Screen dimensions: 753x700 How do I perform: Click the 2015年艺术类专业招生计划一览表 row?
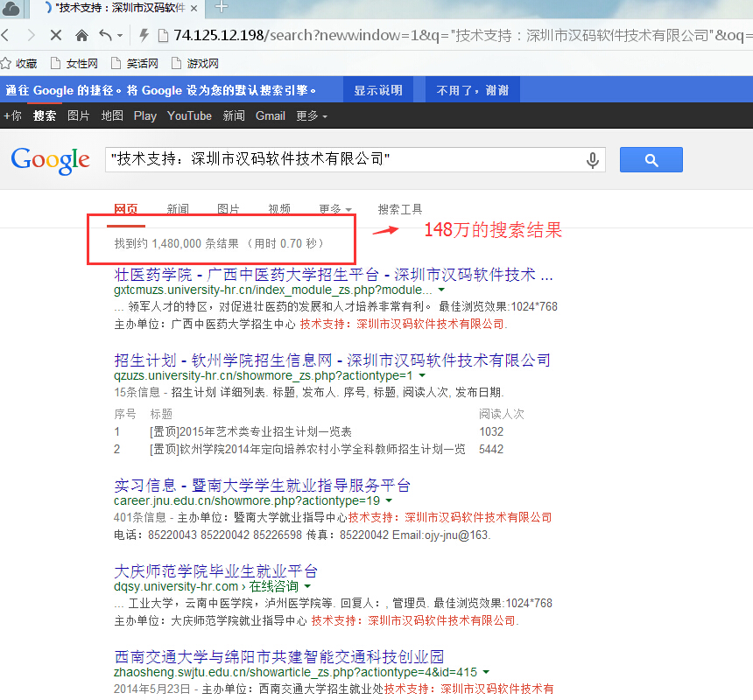click(250, 431)
